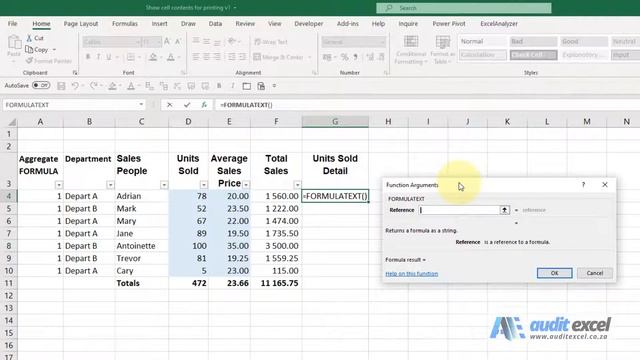Open the Department column filter dropdown

[110, 185]
